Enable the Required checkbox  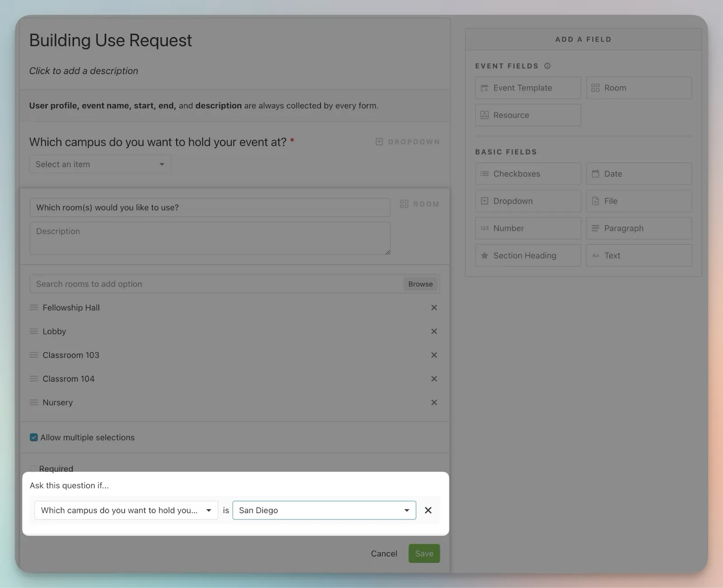(x=33, y=469)
